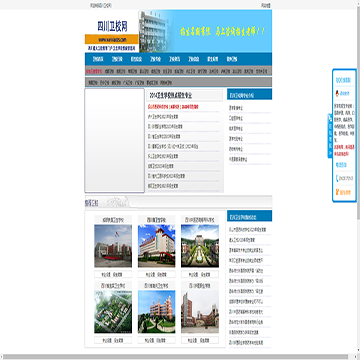This screenshot has height=360, width=360.
Task: Click the blue phone handset icon
Action: 337,178
